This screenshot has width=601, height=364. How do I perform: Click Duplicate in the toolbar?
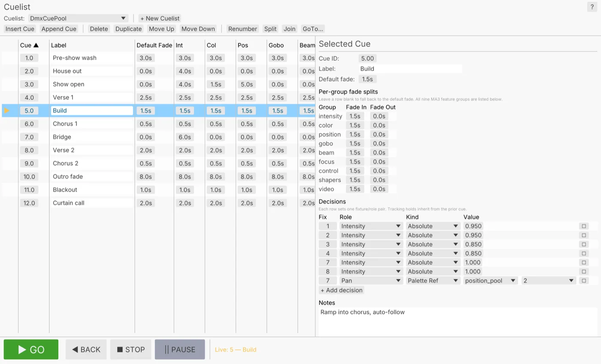pos(128,29)
